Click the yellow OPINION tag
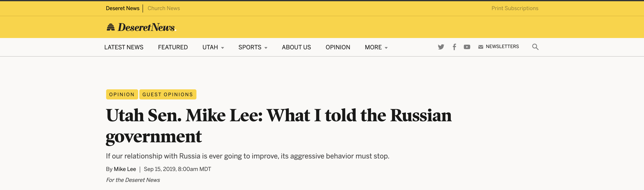 pos(122,94)
